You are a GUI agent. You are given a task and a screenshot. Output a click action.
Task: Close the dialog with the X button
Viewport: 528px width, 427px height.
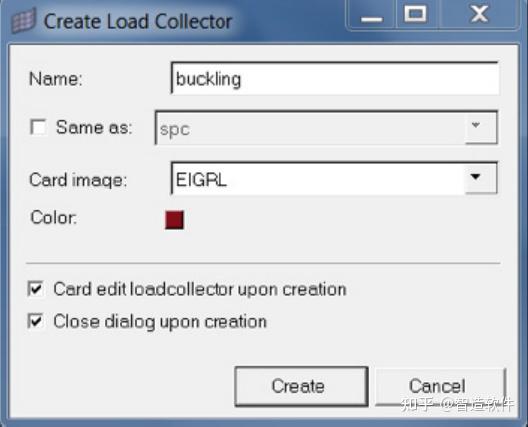point(478,15)
